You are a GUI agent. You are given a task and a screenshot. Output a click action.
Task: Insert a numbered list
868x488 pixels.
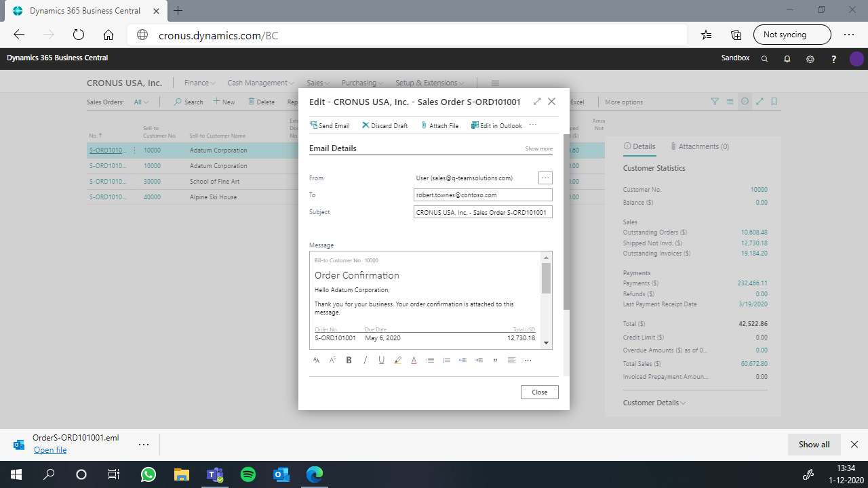click(446, 361)
